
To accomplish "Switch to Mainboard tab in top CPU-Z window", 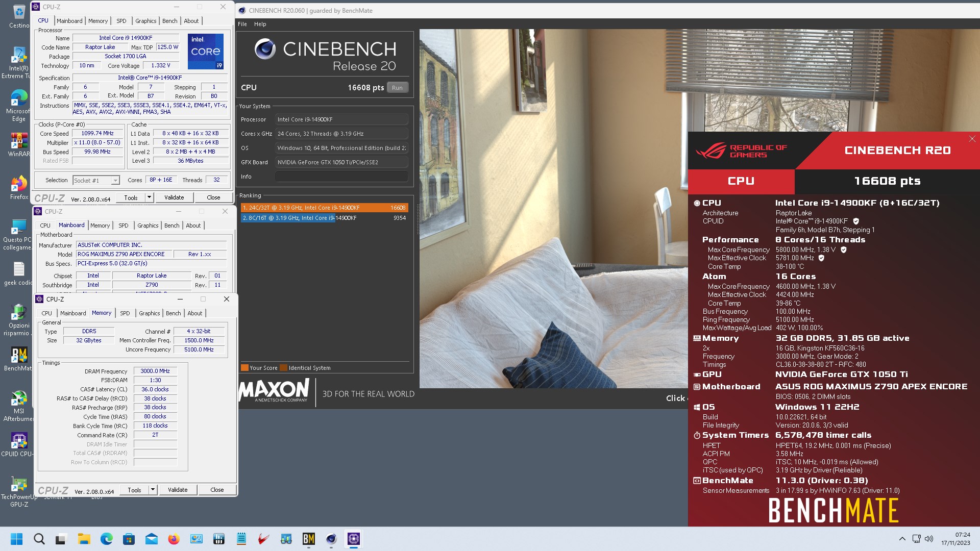I will (69, 21).
